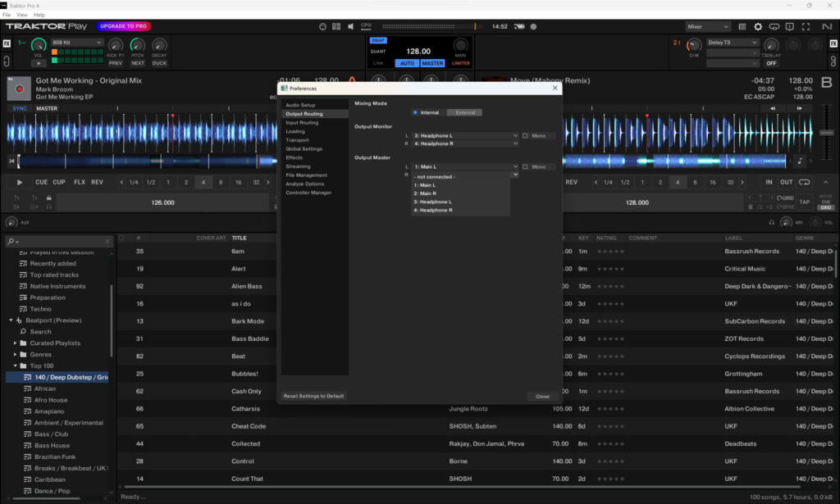Click the FX panel icon at top left
This screenshot has height=504, width=840.
(7, 43)
